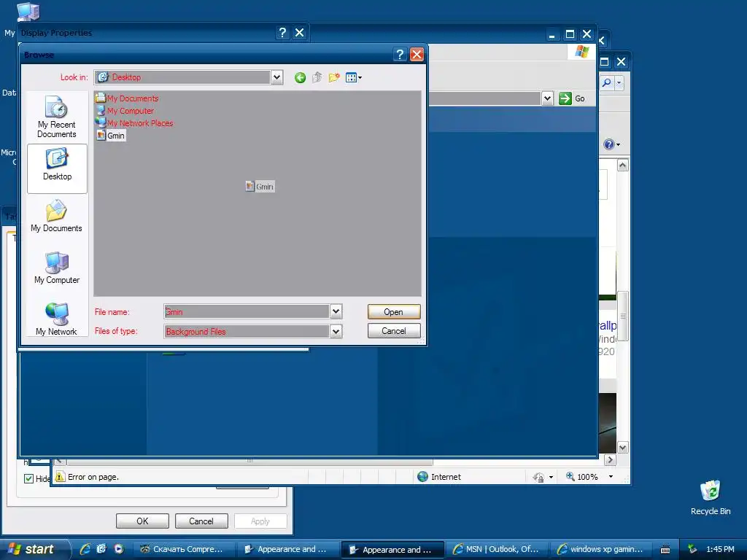747x560 pixels.
Task: Switch to first Appearance and... taskbar button
Action: click(287, 550)
